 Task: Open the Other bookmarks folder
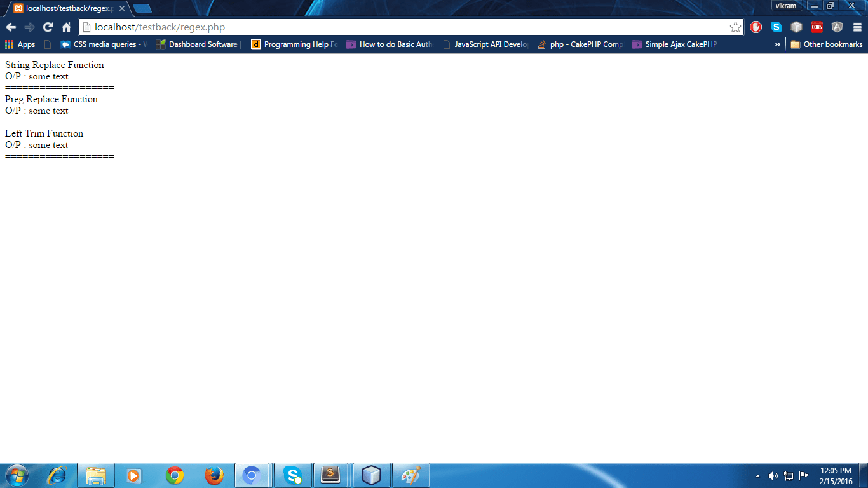(x=826, y=44)
